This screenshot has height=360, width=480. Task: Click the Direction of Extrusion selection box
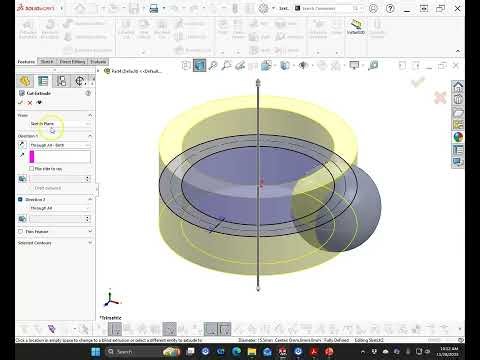click(x=60, y=157)
